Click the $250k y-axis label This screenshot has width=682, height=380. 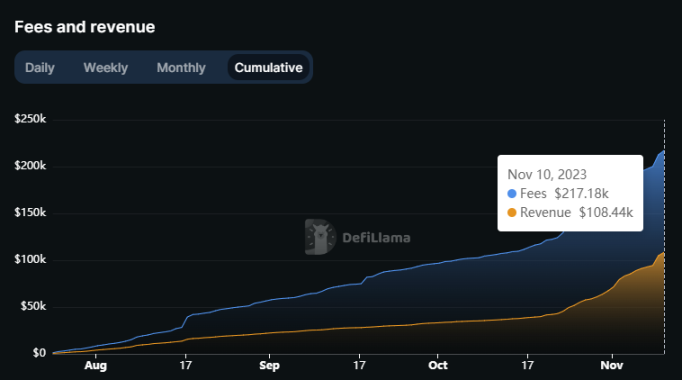pyautogui.click(x=30, y=119)
